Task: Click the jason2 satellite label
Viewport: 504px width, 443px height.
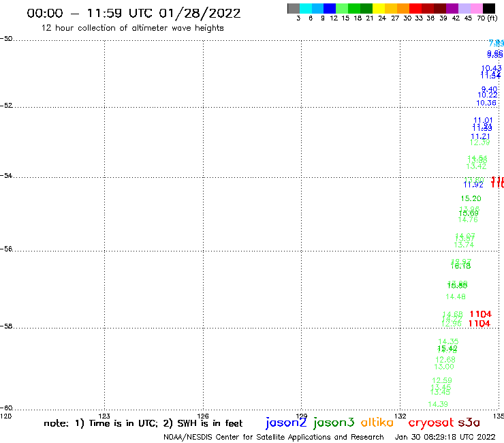Action: pos(286,423)
